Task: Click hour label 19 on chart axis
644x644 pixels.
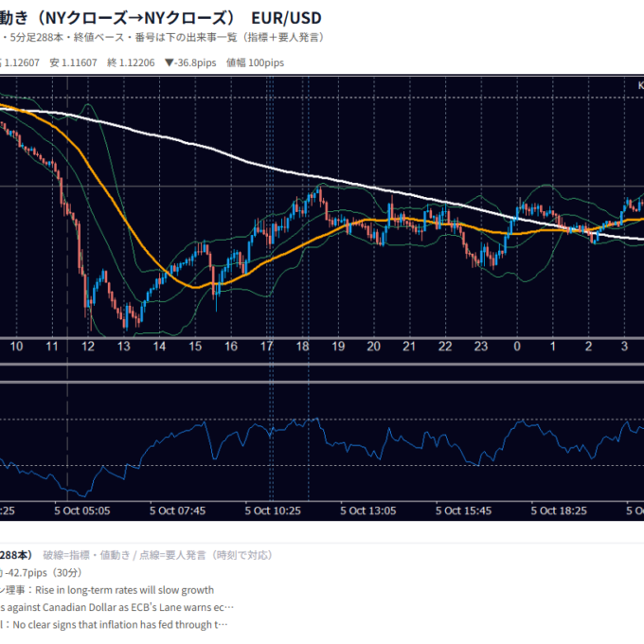Action: click(338, 347)
